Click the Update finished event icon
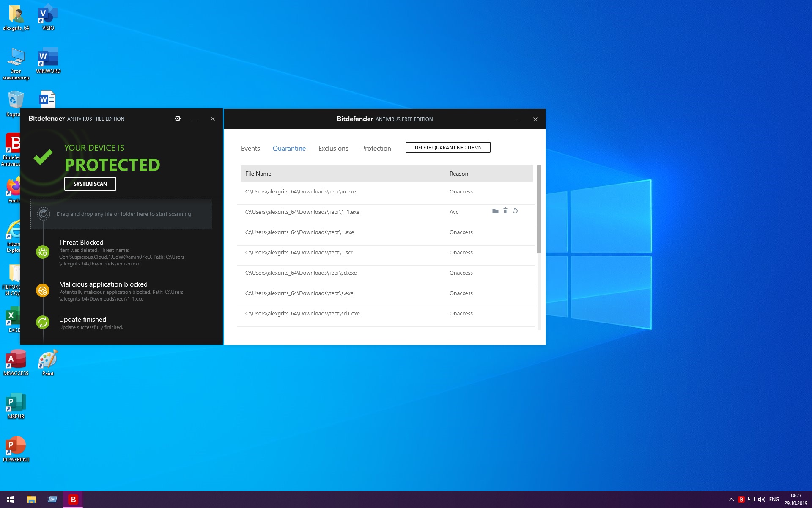The height and width of the screenshot is (508, 812). click(x=43, y=322)
